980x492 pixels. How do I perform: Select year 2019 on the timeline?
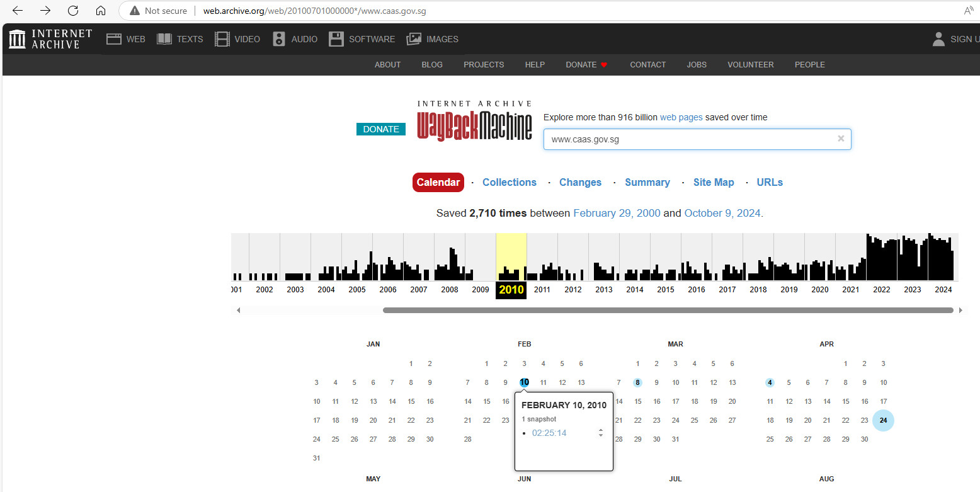pyautogui.click(x=789, y=290)
